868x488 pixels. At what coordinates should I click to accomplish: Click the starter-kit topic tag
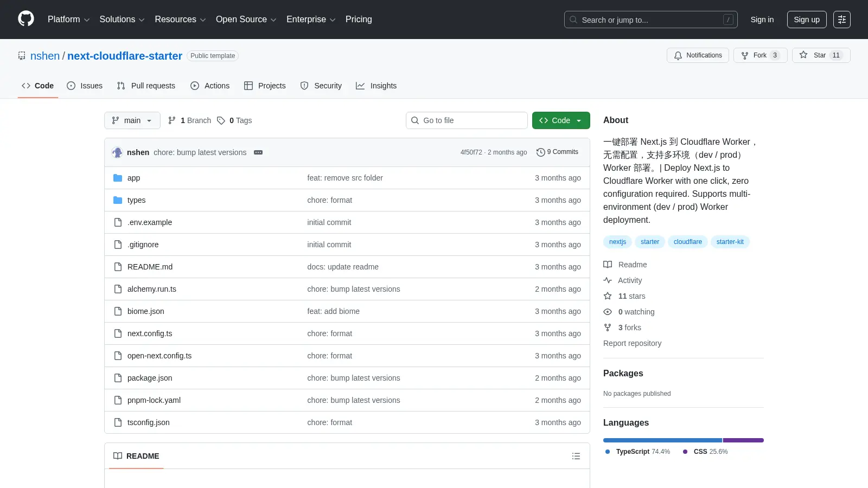730,242
